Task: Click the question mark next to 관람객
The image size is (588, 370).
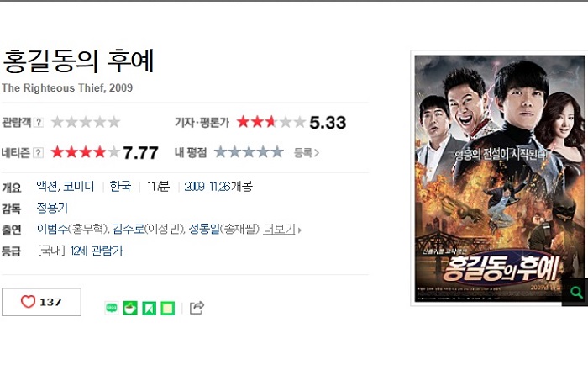Action: (x=39, y=122)
